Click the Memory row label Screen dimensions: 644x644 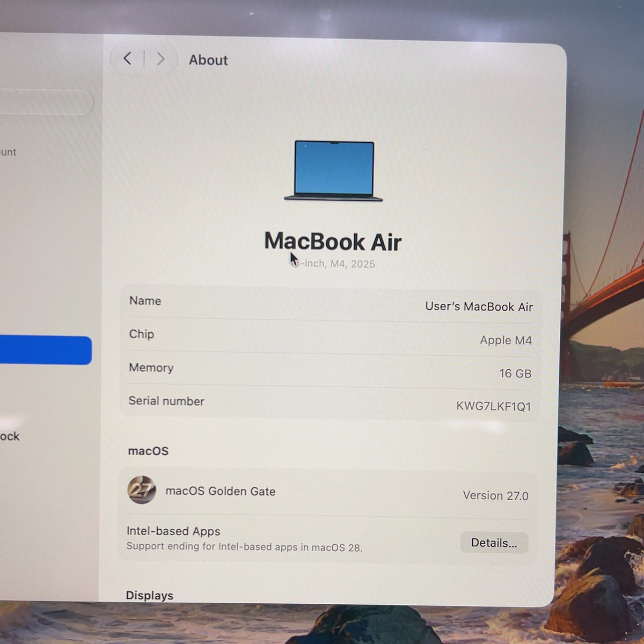(151, 368)
